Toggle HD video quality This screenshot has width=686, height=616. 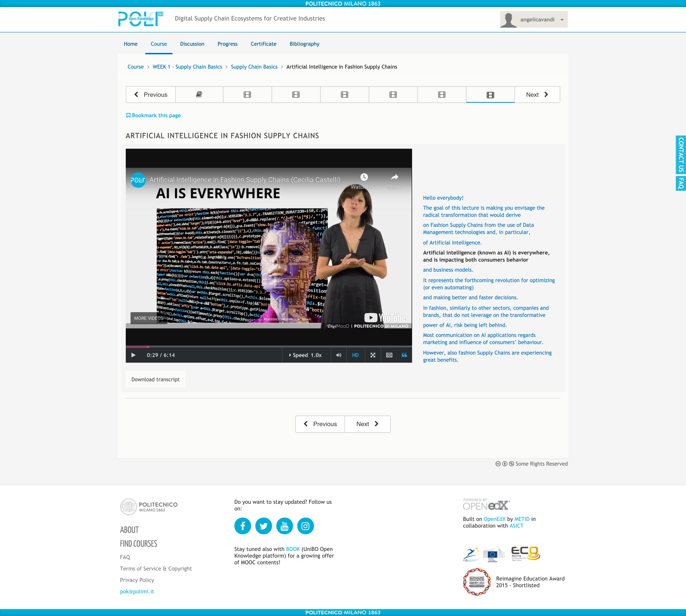coord(355,355)
